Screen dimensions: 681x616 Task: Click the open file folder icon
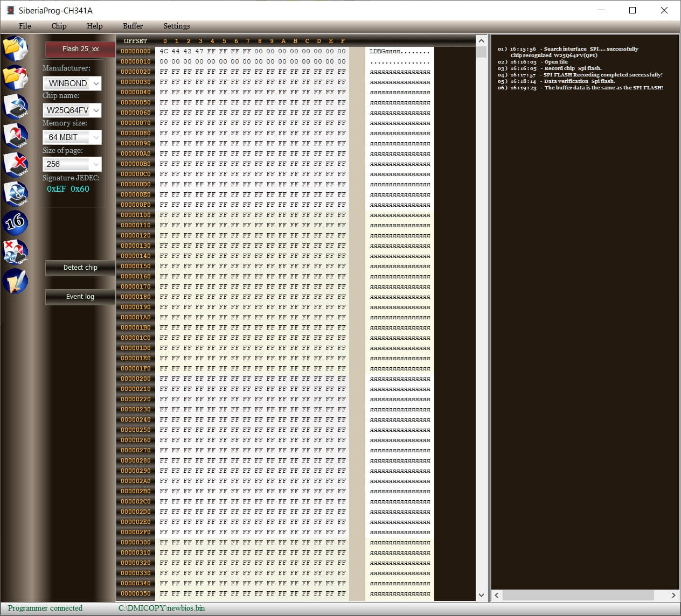click(x=15, y=48)
